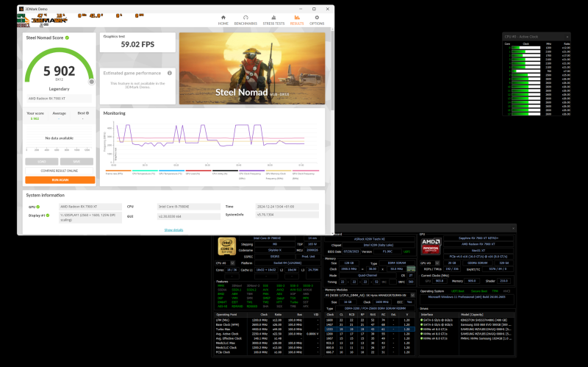Click the AMD Radeon RX 7900 XT GPU field
588x367 pixels.
click(90, 207)
